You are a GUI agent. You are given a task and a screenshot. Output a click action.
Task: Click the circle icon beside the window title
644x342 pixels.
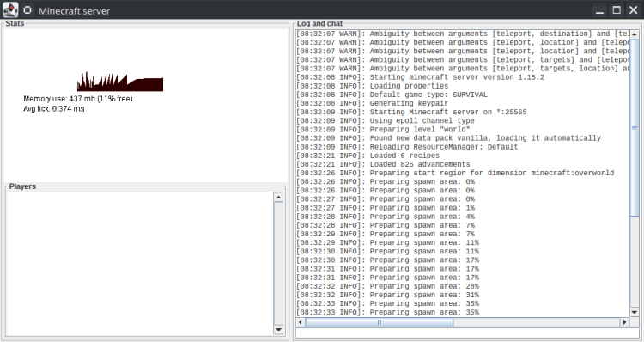27,9
